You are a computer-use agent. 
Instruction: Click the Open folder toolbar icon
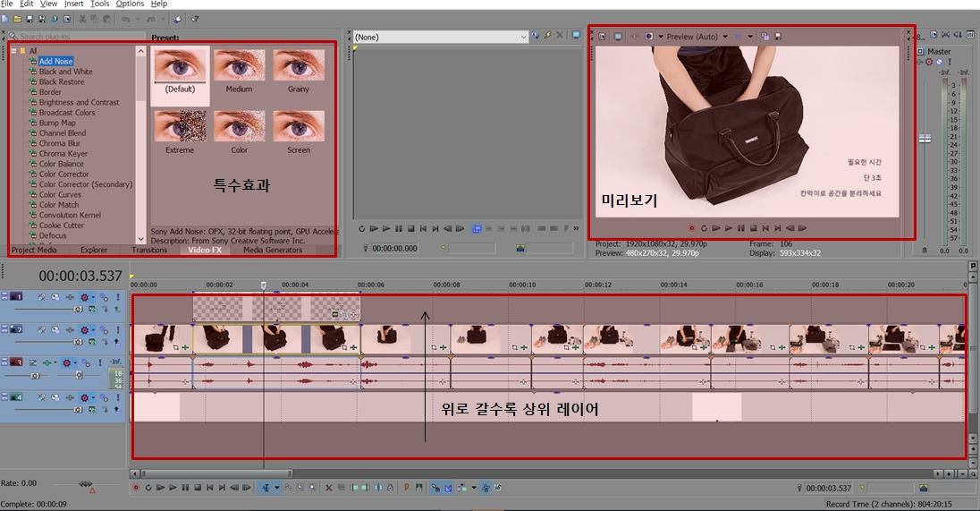17,19
